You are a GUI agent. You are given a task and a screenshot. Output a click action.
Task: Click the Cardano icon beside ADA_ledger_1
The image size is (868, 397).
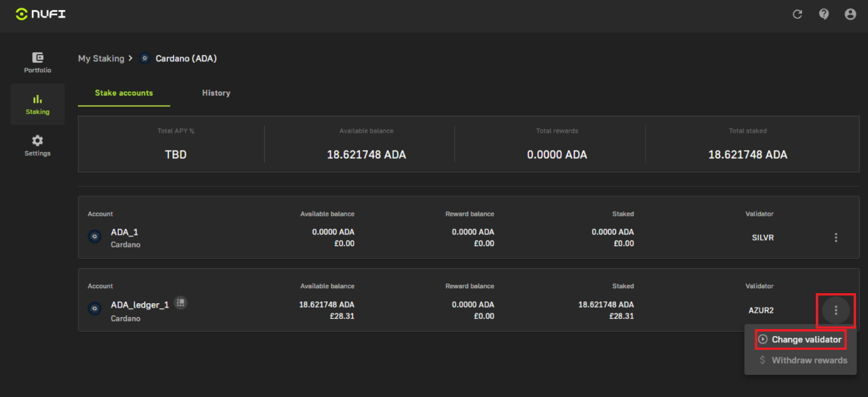point(95,309)
